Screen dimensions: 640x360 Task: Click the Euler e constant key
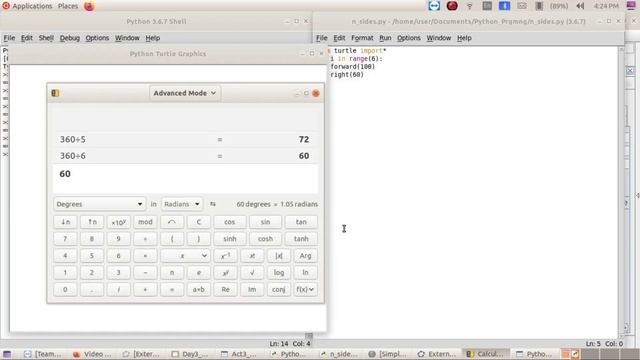pos(199,273)
